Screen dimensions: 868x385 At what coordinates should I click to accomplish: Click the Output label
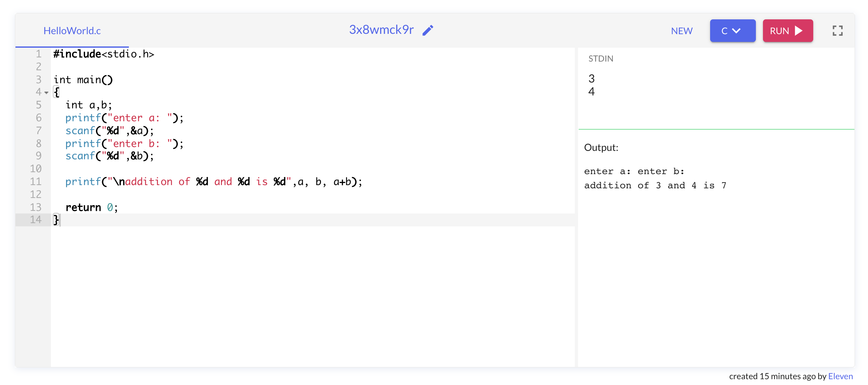(x=601, y=147)
